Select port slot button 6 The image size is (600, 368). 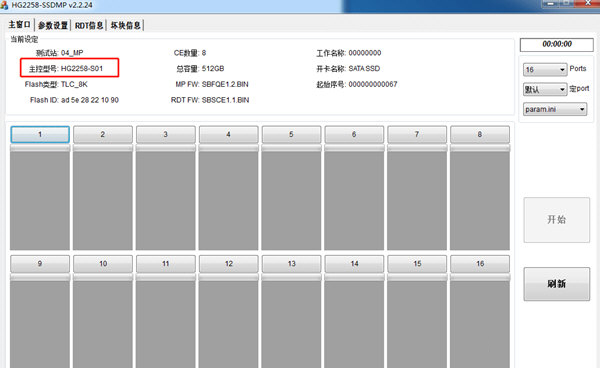click(354, 134)
